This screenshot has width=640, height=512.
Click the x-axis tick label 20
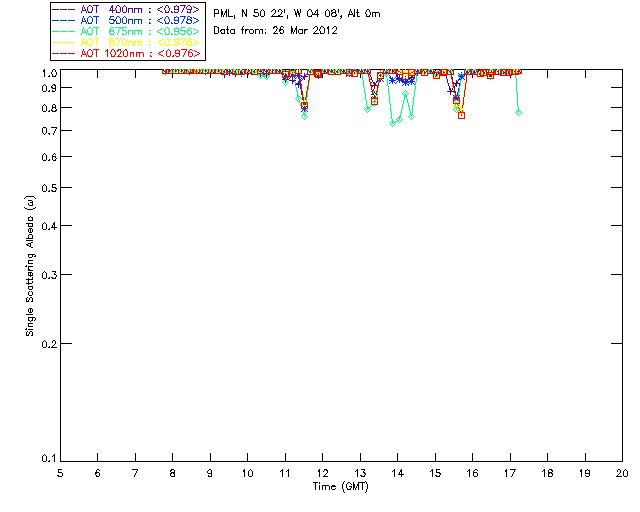[x=622, y=473]
